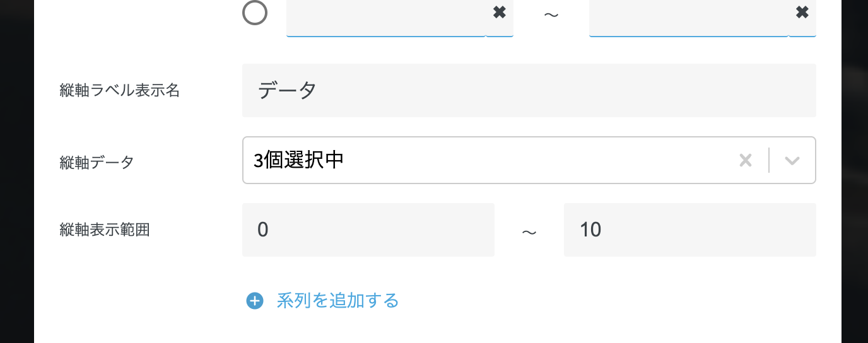Clear the 縦軸データ selection with the X icon
The height and width of the screenshot is (343, 868).
coord(746,161)
